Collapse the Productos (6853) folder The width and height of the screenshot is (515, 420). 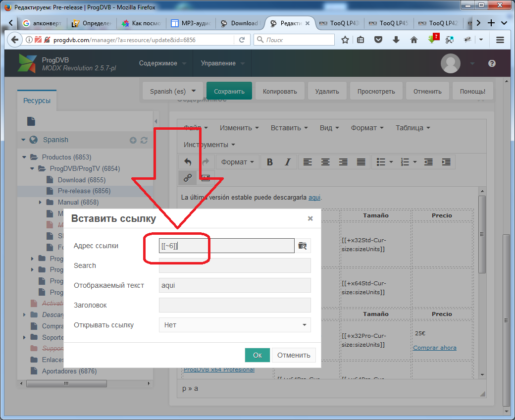click(24, 157)
